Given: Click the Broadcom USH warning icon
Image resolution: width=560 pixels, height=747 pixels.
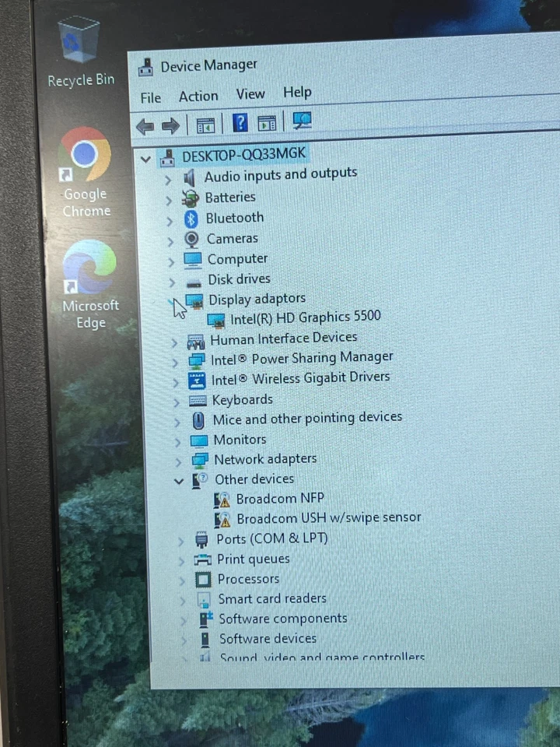Looking at the screenshot, I should click(x=222, y=520).
